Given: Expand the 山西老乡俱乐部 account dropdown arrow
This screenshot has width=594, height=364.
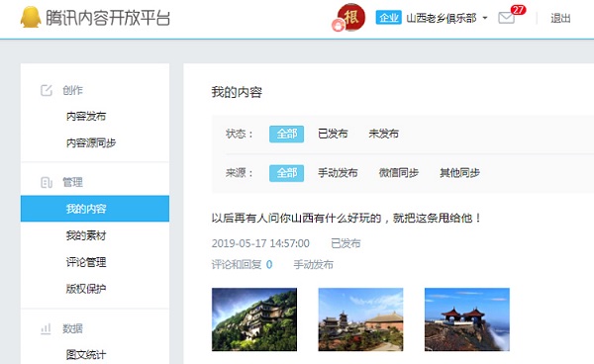Looking at the screenshot, I should pyautogui.click(x=485, y=18).
